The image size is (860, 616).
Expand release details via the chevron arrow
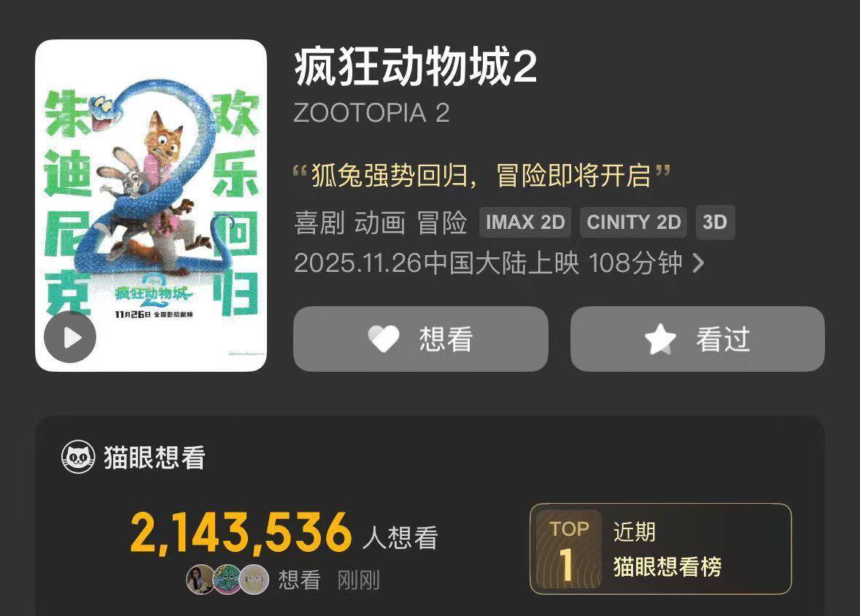(x=698, y=263)
